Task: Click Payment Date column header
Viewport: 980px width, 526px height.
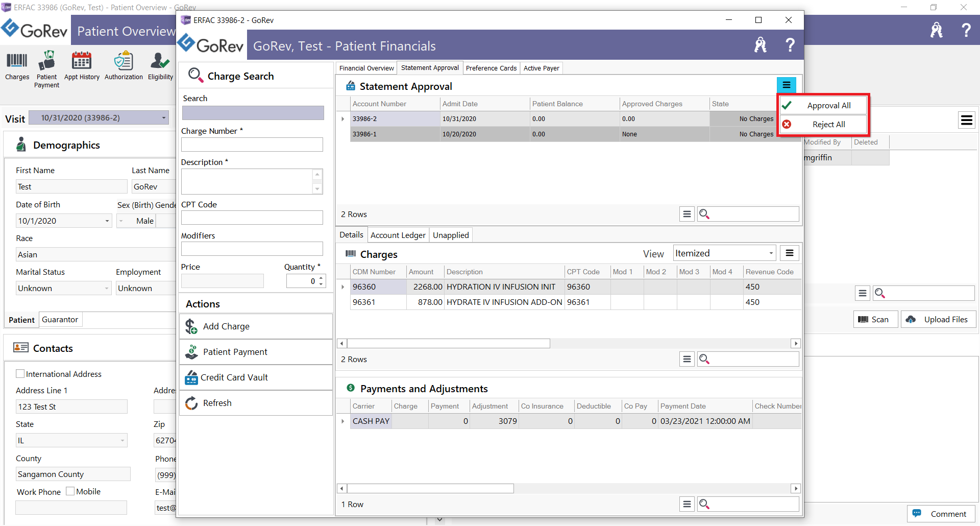Action: (x=705, y=407)
